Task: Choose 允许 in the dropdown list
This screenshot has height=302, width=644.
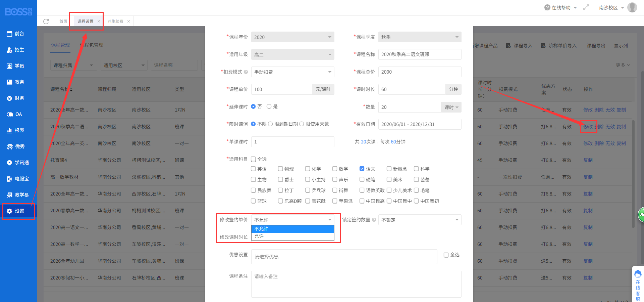Action: click(x=293, y=236)
